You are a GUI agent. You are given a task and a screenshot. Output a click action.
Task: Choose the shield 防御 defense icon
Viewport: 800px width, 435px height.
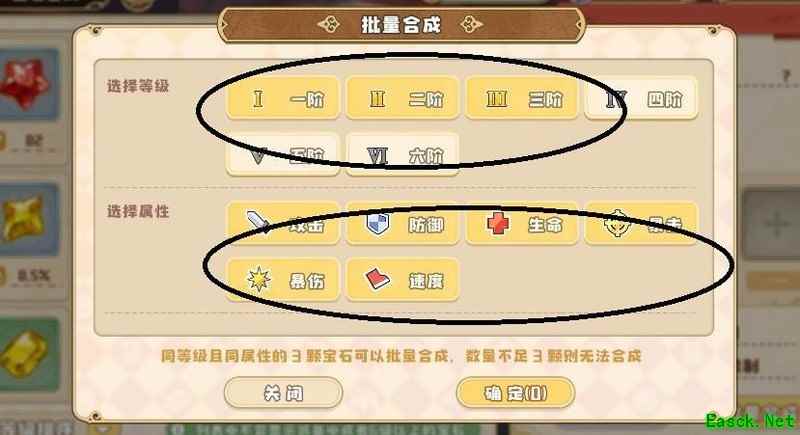coord(378,224)
